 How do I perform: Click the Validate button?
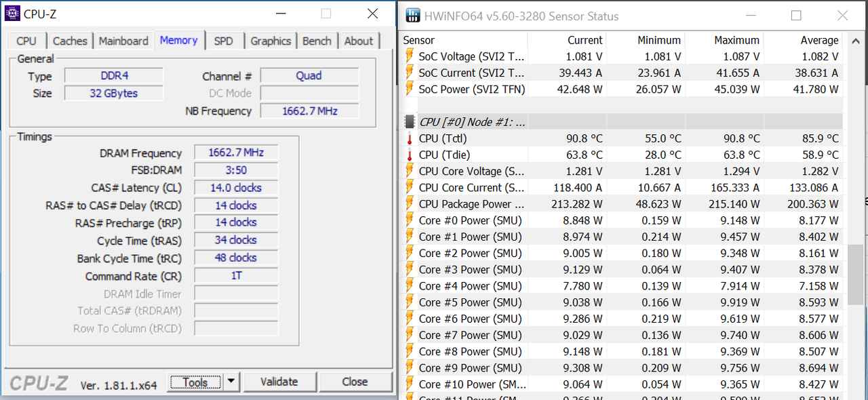tap(279, 382)
